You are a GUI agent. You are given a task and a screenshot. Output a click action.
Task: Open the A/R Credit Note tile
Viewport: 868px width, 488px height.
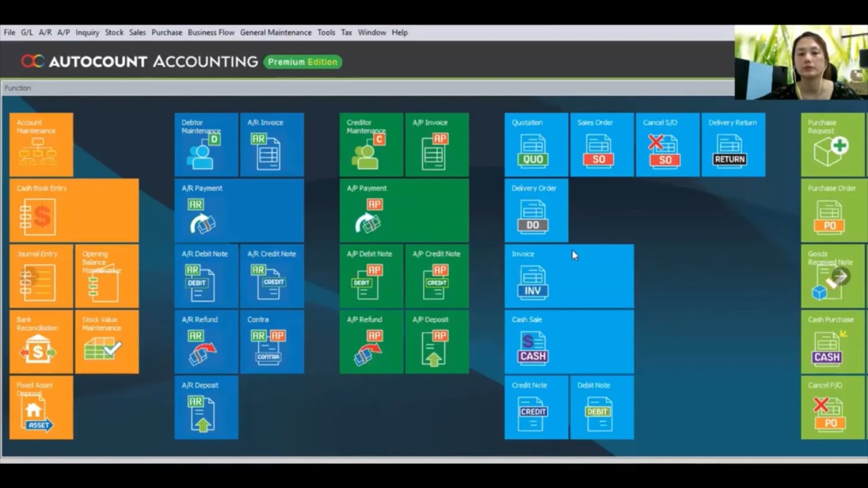point(272,276)
